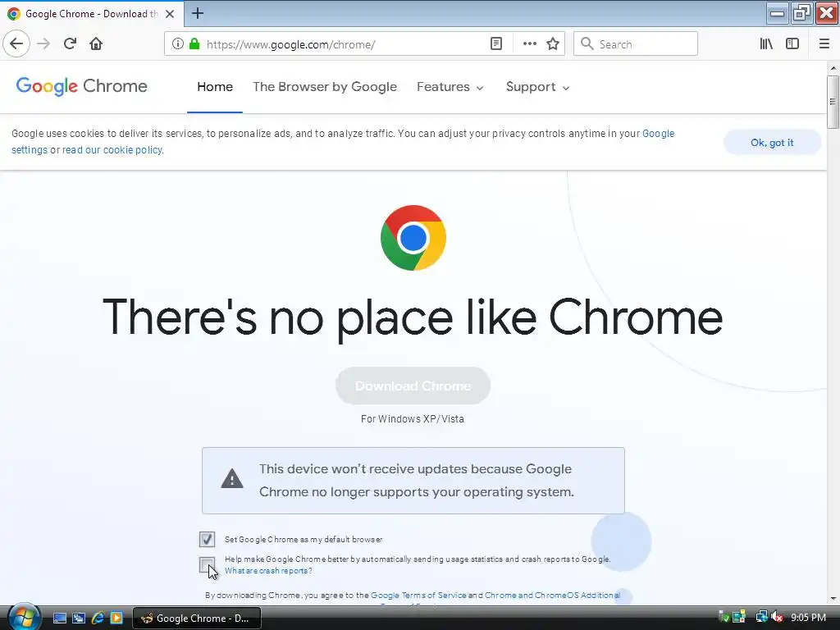
Task: Click the Google Chrome logo in header
Action: pyautogui.click(x=81, y=86)
